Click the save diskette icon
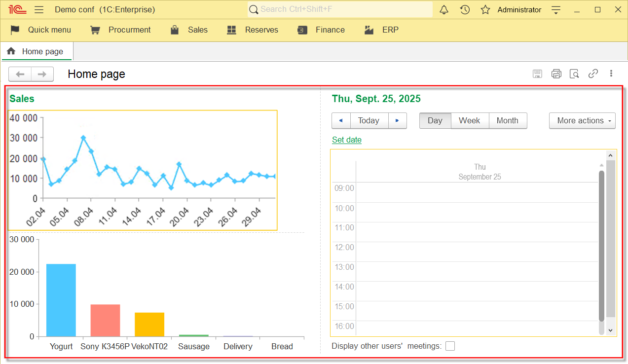This screenshot has height=364, width=628. [538, 74]
